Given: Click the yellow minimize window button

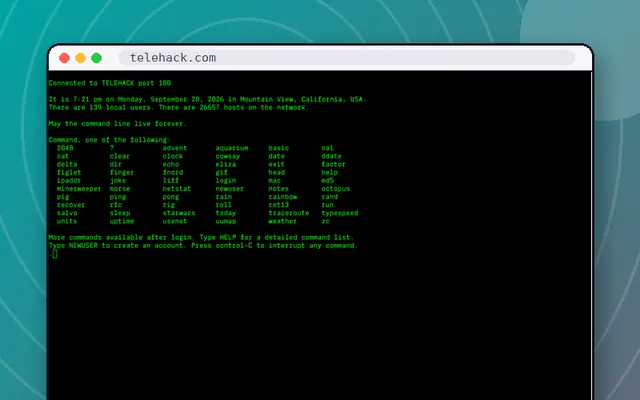Looking at the screenshot, I should pos(80,58).
